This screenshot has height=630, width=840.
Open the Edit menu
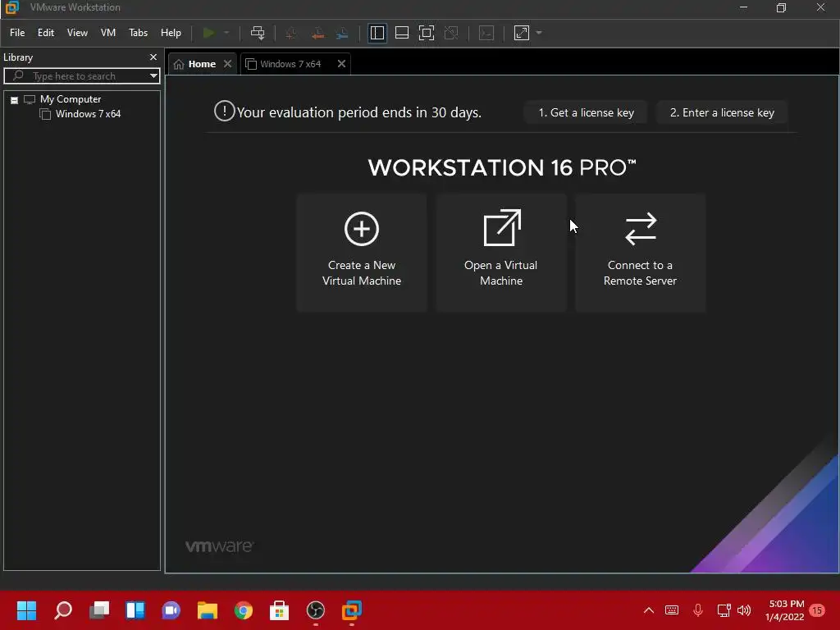point(46,33)
